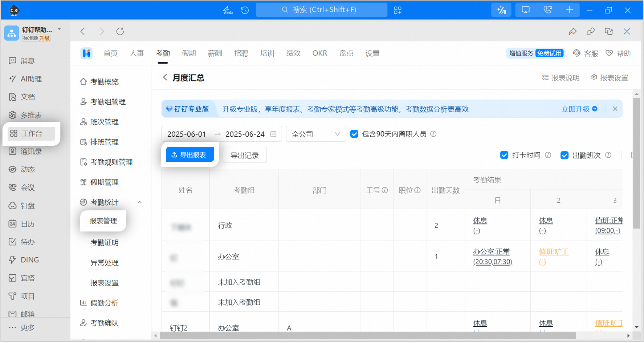The width and height of the screenshot is (644, 343).
Task: Open the date range calendar picker
Action: click(x=273, y=134)
